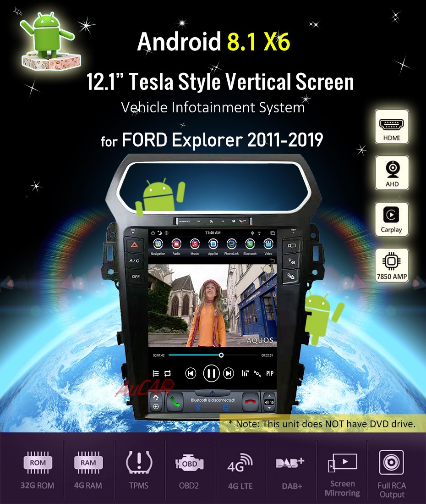Open the video playlist
This screenshot has width=426, height=504.
point(156,373)
